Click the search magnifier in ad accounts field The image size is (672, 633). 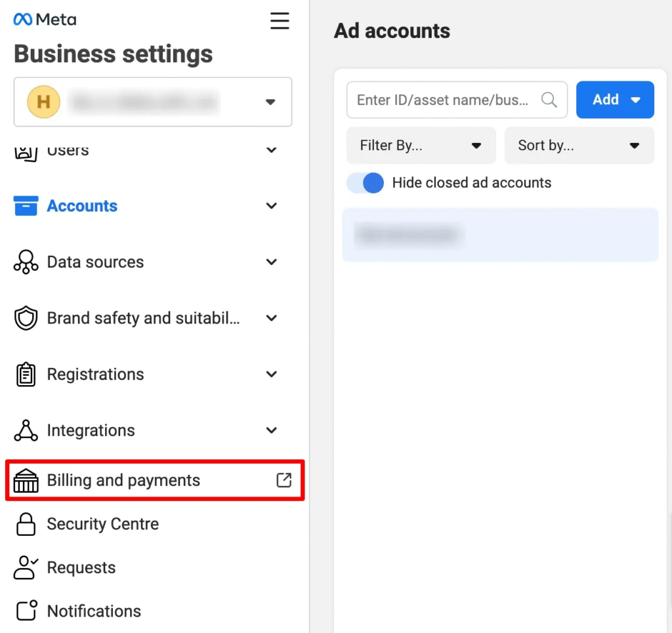pyautogui.click(x=549, y=100)
